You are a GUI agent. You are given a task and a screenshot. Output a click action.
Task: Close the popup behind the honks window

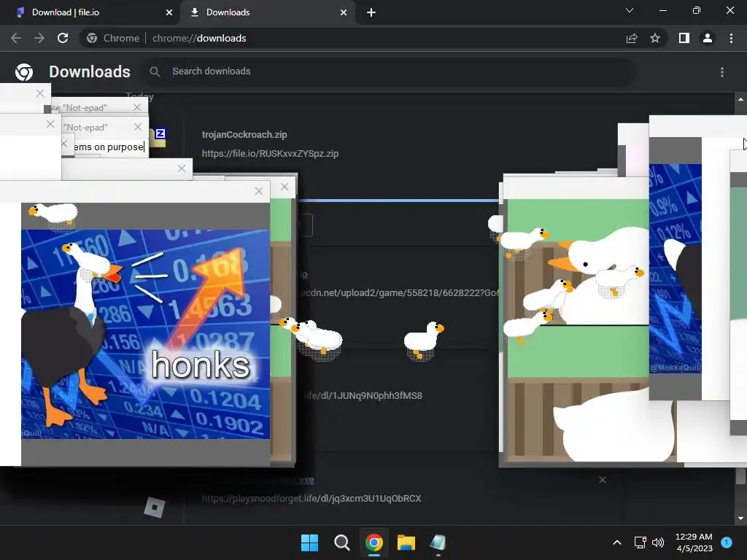pyautogui.click(x=285, y=187)
